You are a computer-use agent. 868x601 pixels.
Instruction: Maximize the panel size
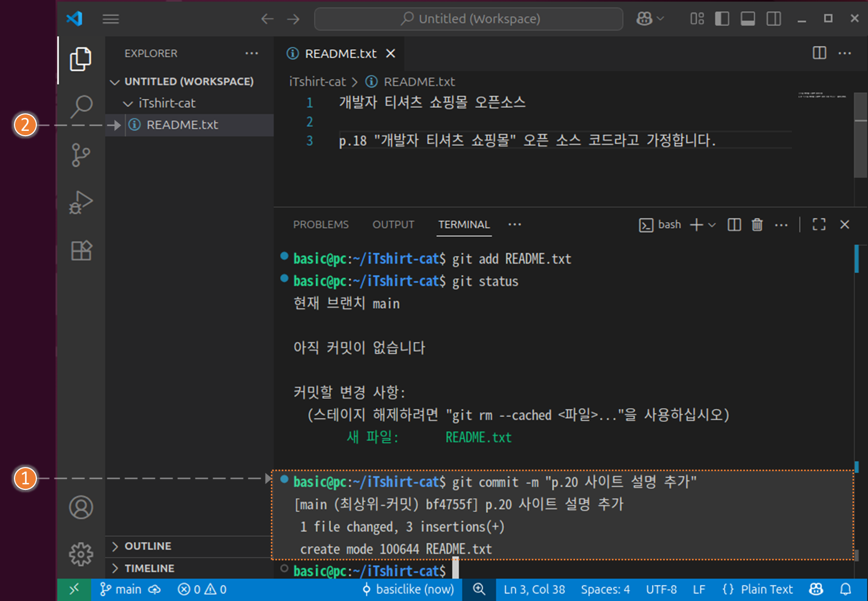[x=819, y=225]
